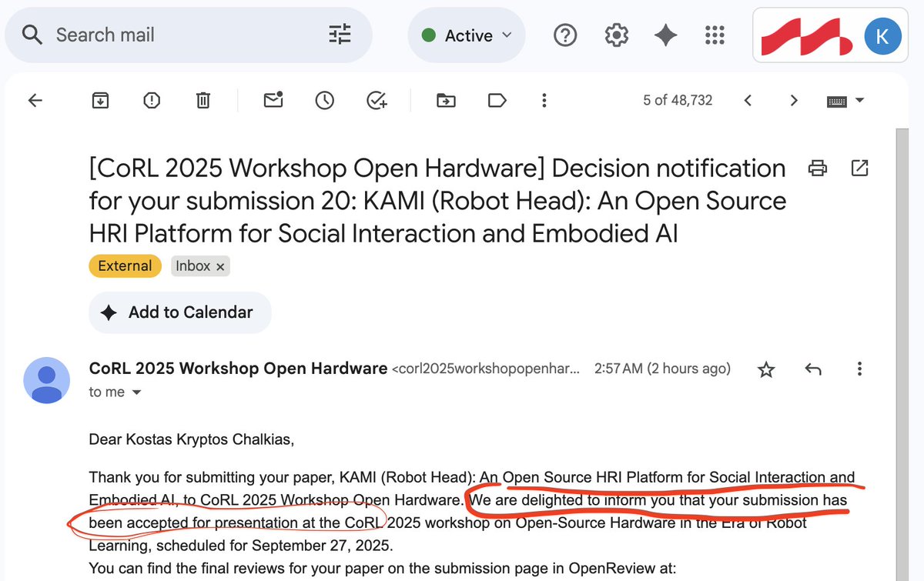Reply to the workshop notification email
Viewport: 924px width, 581px height.
pyautogui.click(x=813, y=369)
